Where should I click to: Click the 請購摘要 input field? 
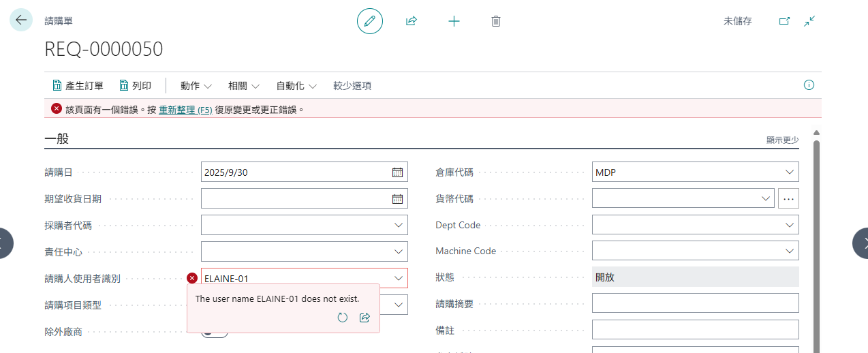[x=695, y=303]
